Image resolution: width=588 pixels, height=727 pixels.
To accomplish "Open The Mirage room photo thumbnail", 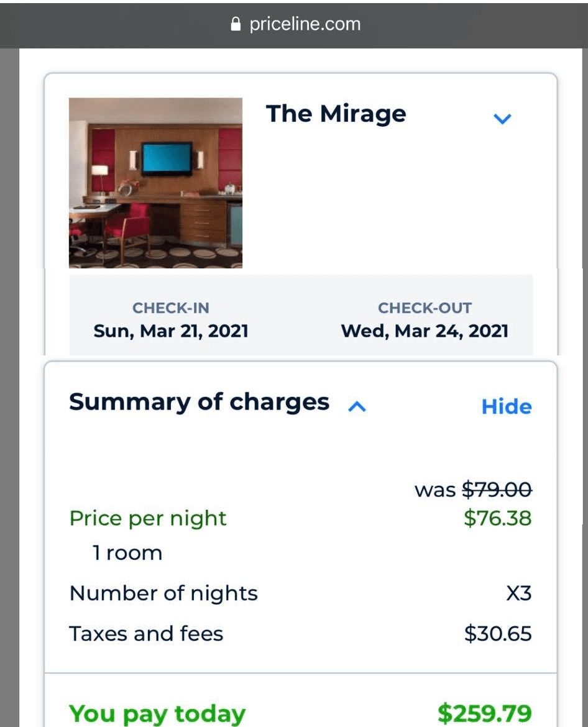I will coord(156,183).
